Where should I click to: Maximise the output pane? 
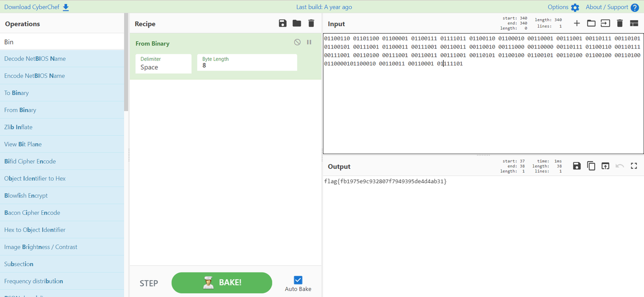[x=634, y=166]
